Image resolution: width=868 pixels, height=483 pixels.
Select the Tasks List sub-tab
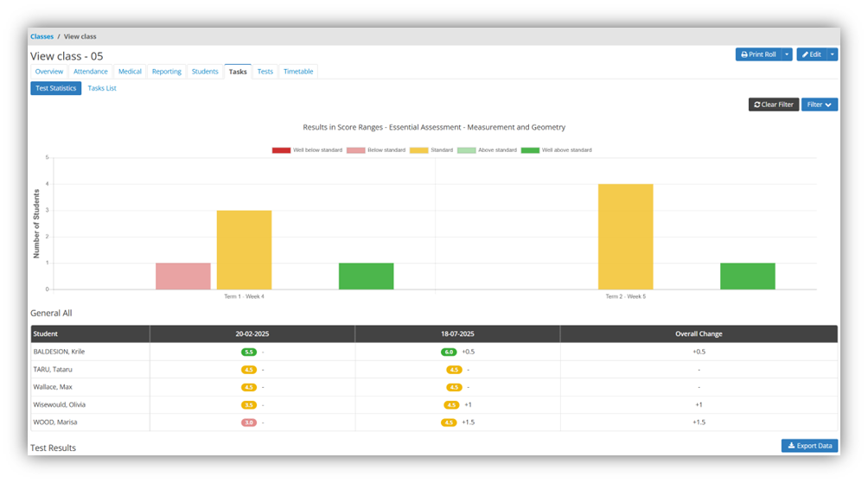pos(102,88)
